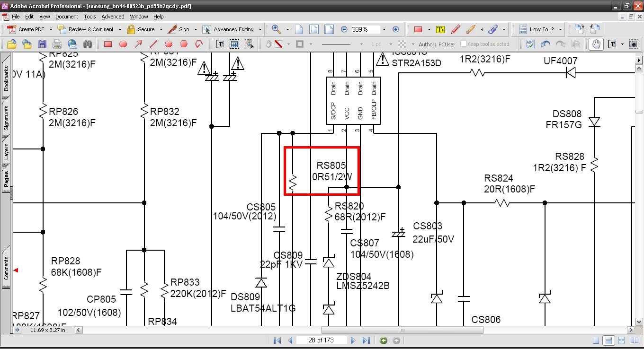This screenshot has width=644, height=349.
Task: Open the Document menu
Action: click(x=66, y=17)
